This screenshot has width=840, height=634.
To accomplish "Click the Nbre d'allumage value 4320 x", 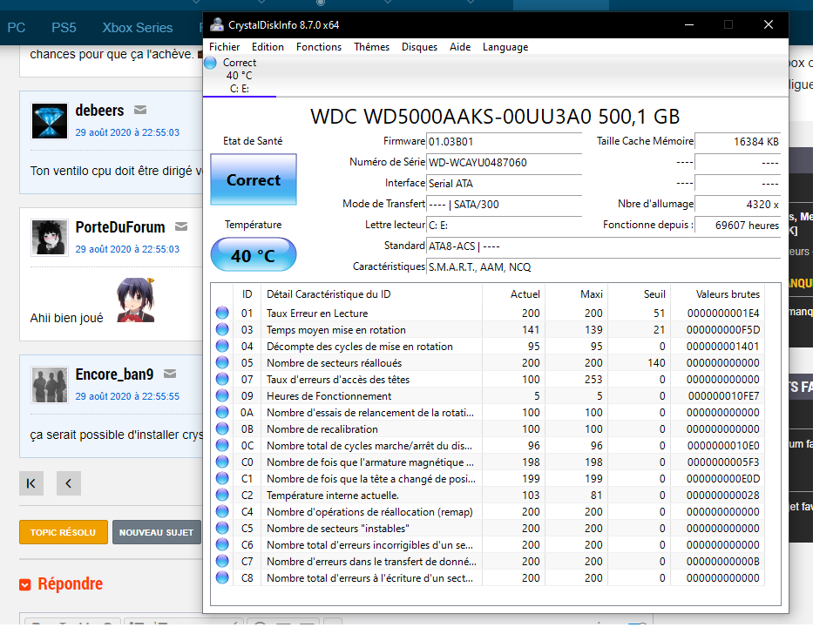I will tap(738, 205).
